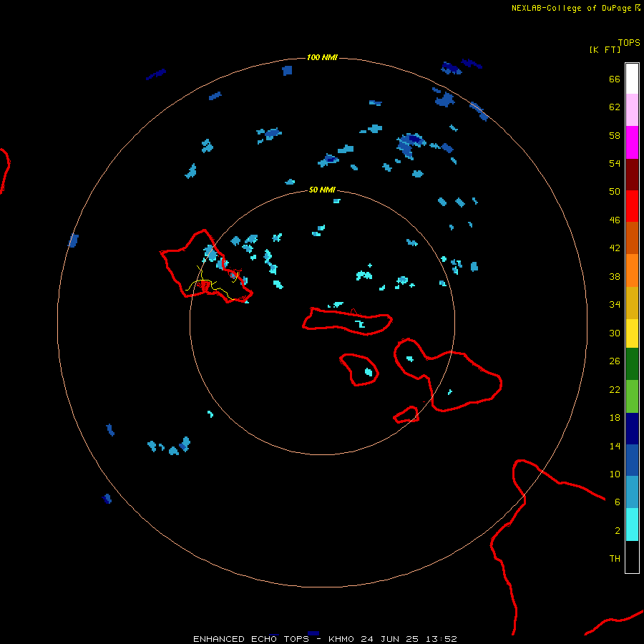This screenshot has height=644, width=644.
Task: Choose the navy blue legend swatch
Action: [x=632, y=429]
